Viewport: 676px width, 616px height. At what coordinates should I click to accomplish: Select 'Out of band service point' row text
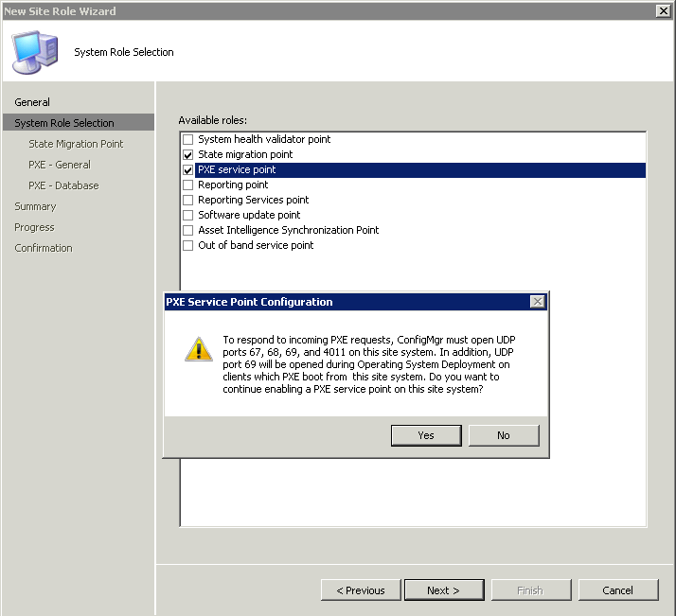coord(256,245)
